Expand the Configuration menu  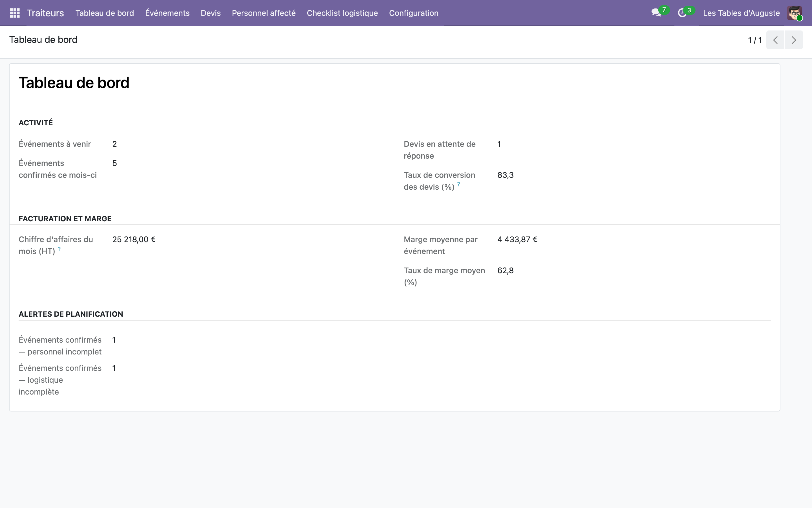pos(414,13)
